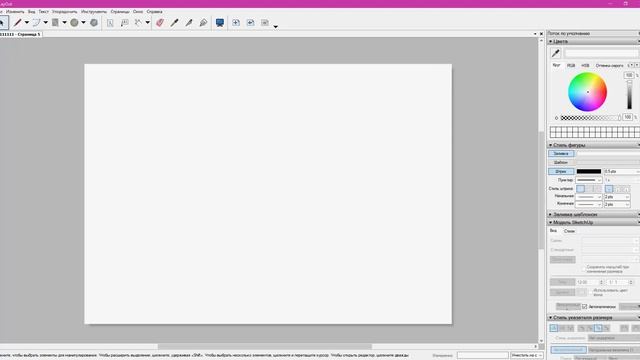Screen dimensions: 640x360
Task: Open end arrow size 2 pts dropdown
Action: click(x=617, y=204)
